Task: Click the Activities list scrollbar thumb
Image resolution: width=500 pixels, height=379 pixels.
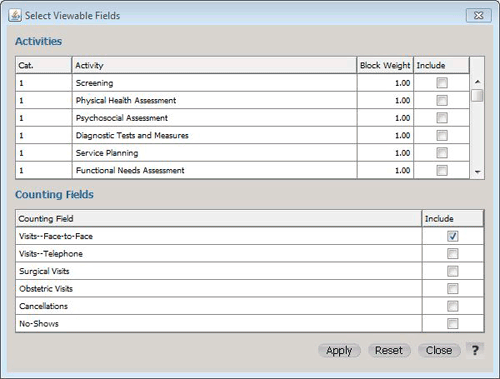Action: [x=477, y=95]
